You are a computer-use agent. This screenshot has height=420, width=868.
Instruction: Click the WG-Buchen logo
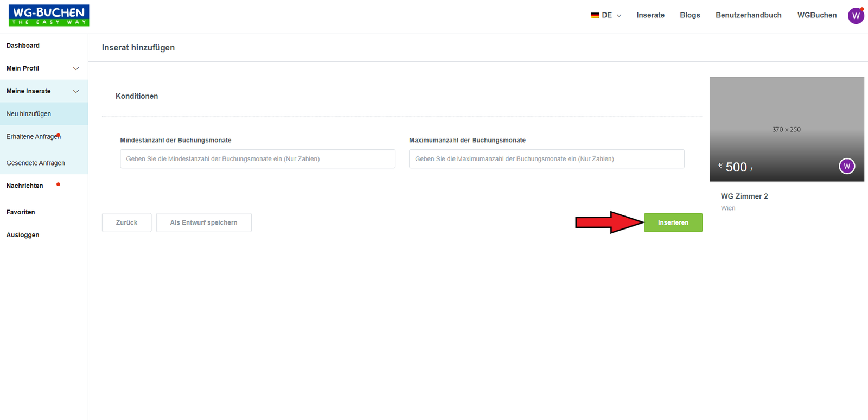49,15
